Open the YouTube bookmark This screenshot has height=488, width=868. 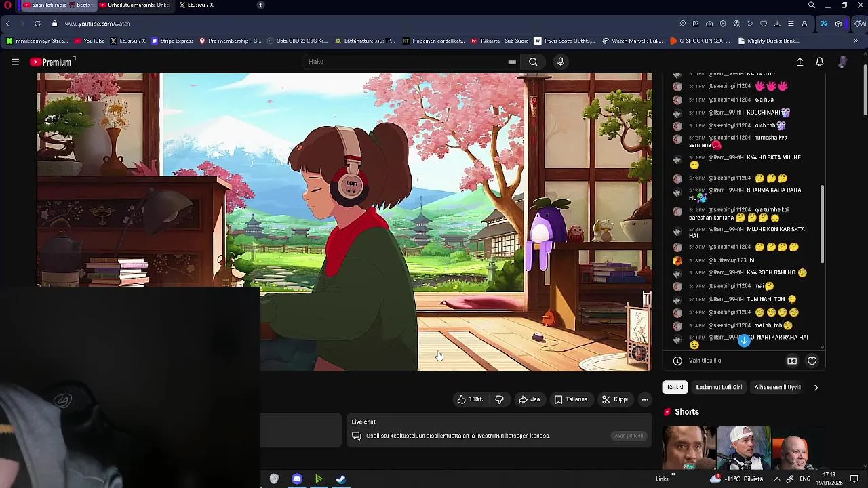(x=90, y=41)
